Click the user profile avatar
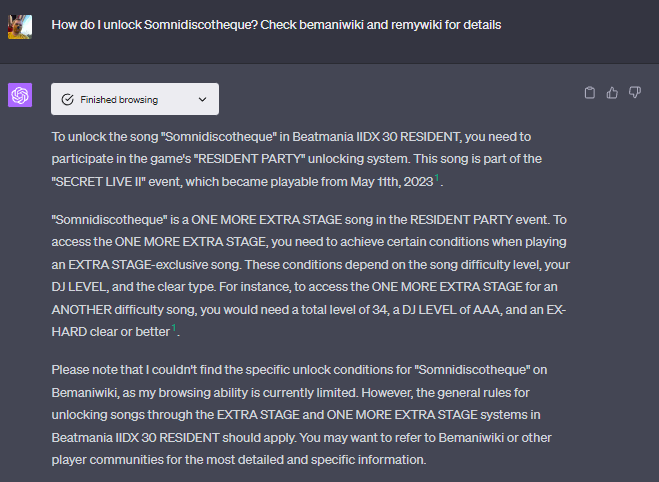659x482 pixels. [x=20, y=25]
